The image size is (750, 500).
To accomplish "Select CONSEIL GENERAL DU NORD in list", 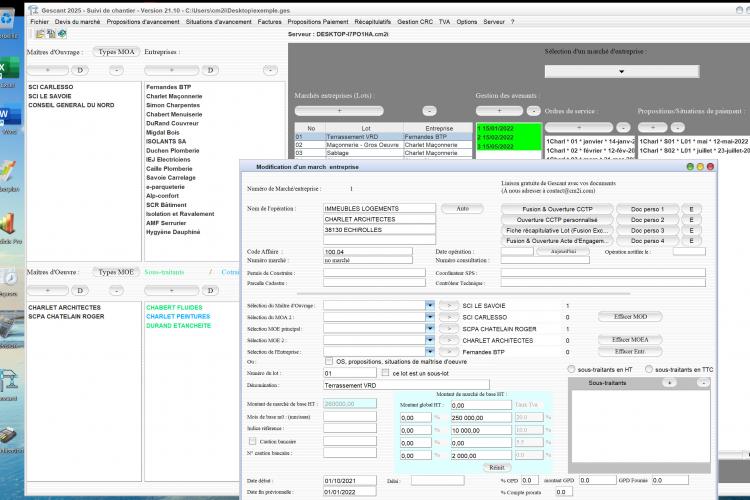I will (71, 105).
